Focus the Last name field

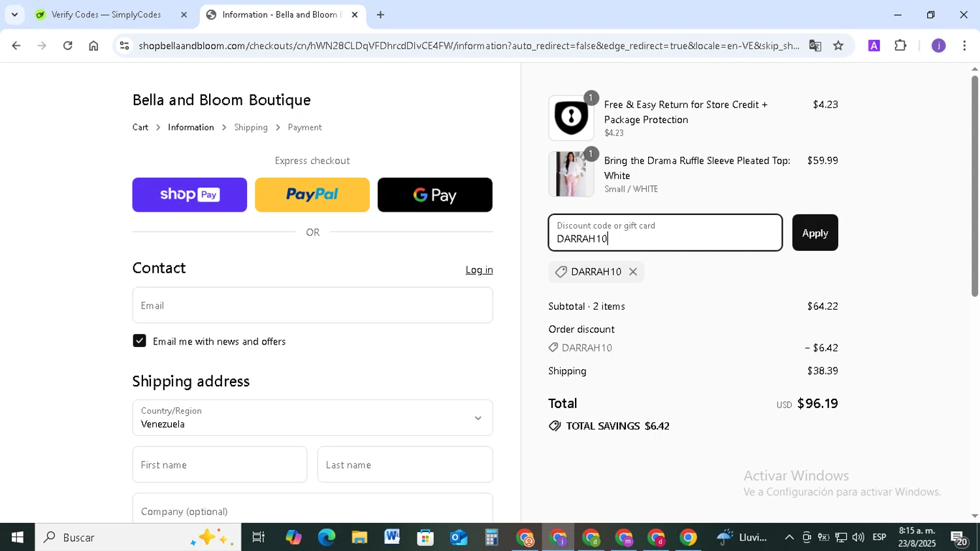coord(405,465)
